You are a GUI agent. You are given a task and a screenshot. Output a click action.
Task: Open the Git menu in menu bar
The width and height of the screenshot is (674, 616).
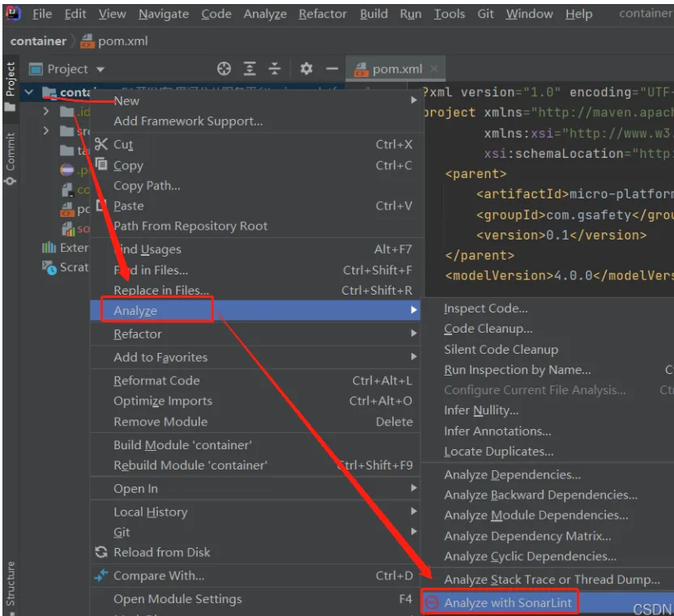pos(485,15)
